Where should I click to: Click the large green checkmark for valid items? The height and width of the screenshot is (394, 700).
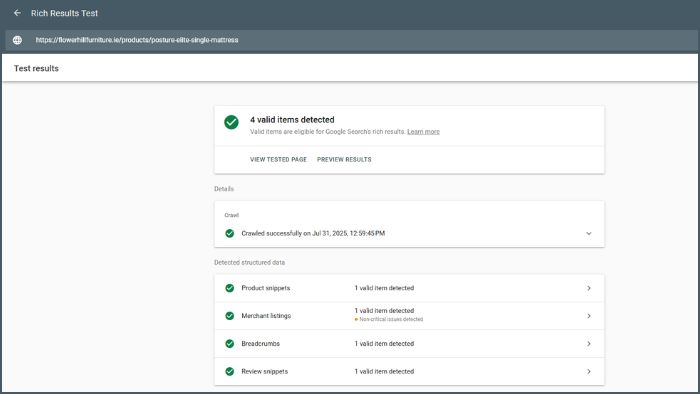click(x=231, y=122)
